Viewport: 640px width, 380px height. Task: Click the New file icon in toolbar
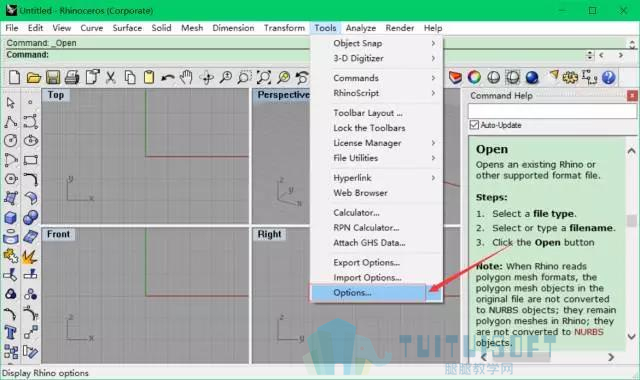click(14, 77)
